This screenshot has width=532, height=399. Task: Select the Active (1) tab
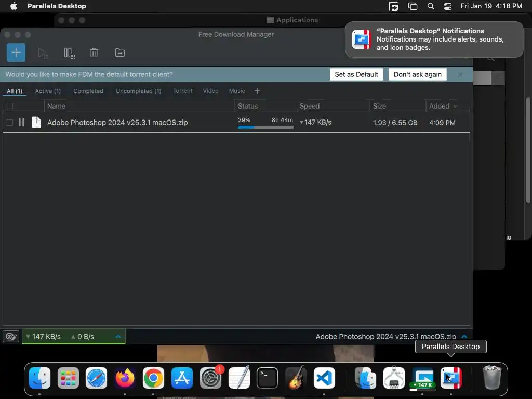[48, 91]
